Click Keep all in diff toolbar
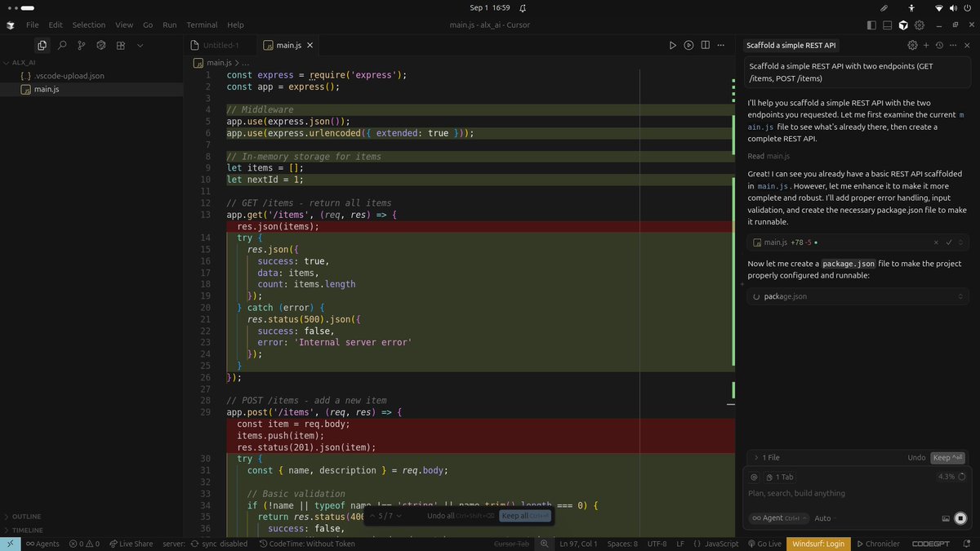 point(525,516)
